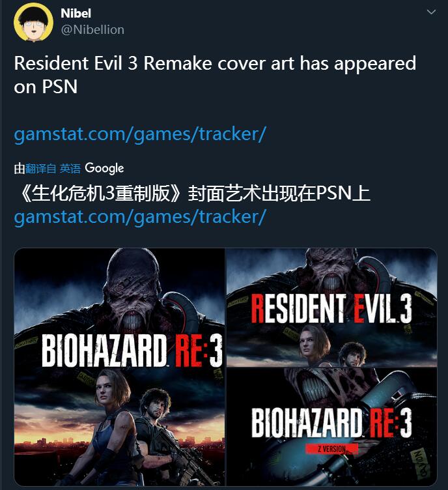Click the Z VERSION red label
The height and width of the screenshot is (490, 448).
click(331, 449)
